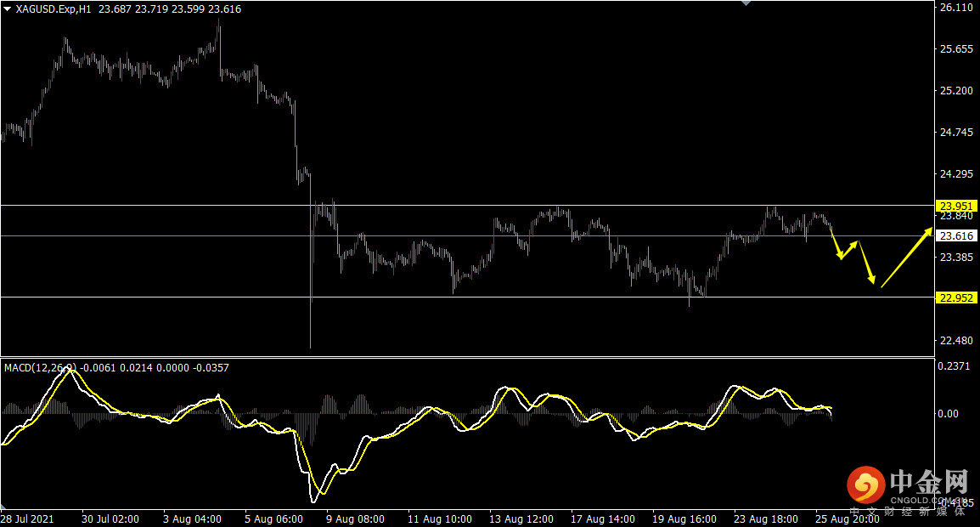
Task: Select the MACD value -0.0061
Action: (x=99, y=368)
